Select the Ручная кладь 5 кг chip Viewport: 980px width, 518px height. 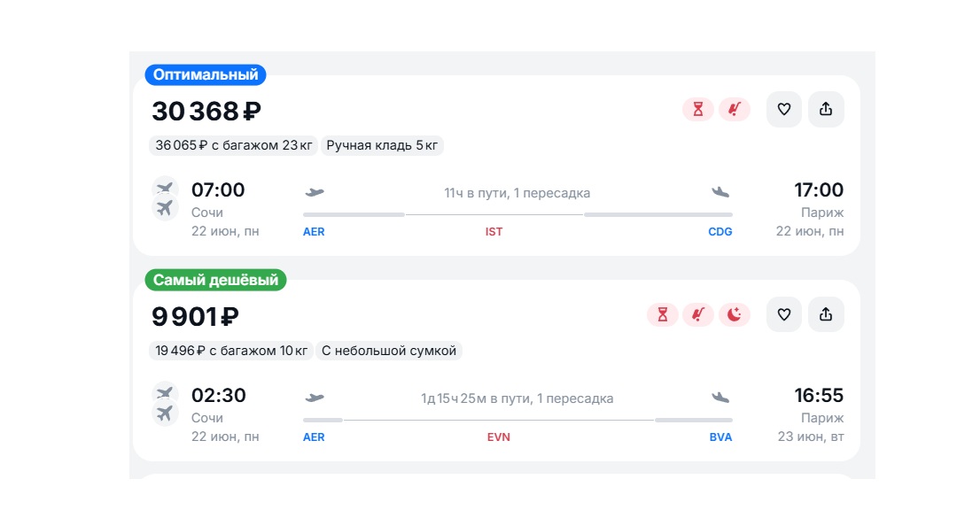coord(382,145)
